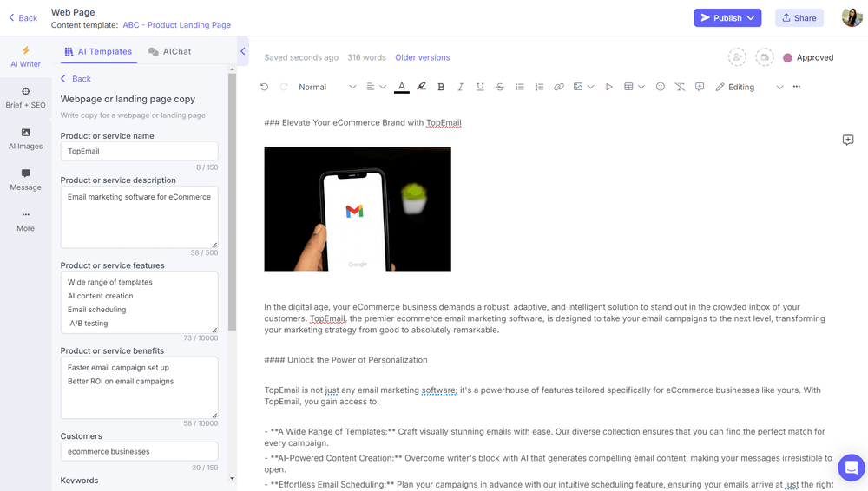This screenshot has width=868, height=491.
Task: Open the Editing mode dropdown
Action: click(750, 87)
